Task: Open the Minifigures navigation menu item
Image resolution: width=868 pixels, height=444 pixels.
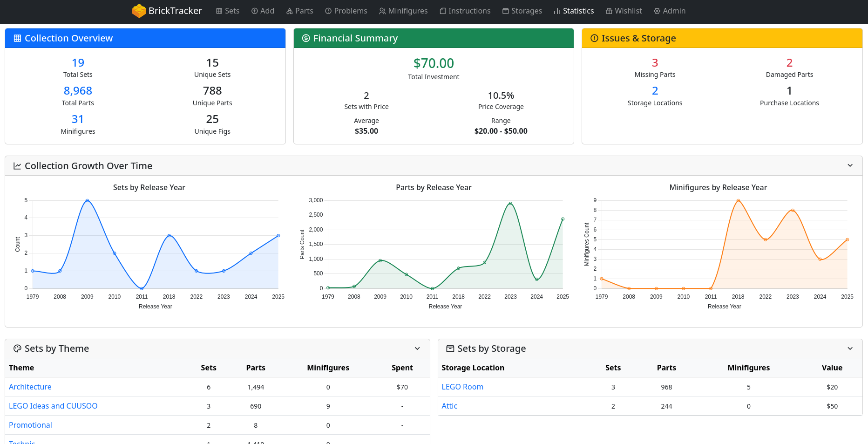Action: [403, 11]
